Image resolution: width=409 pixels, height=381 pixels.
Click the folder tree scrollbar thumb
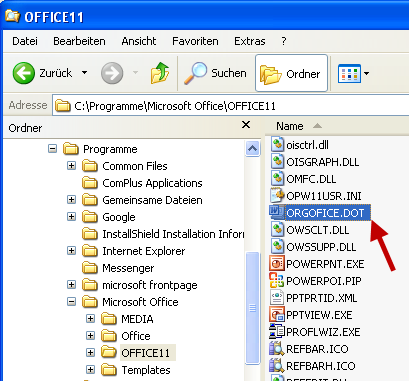[252, 307]
